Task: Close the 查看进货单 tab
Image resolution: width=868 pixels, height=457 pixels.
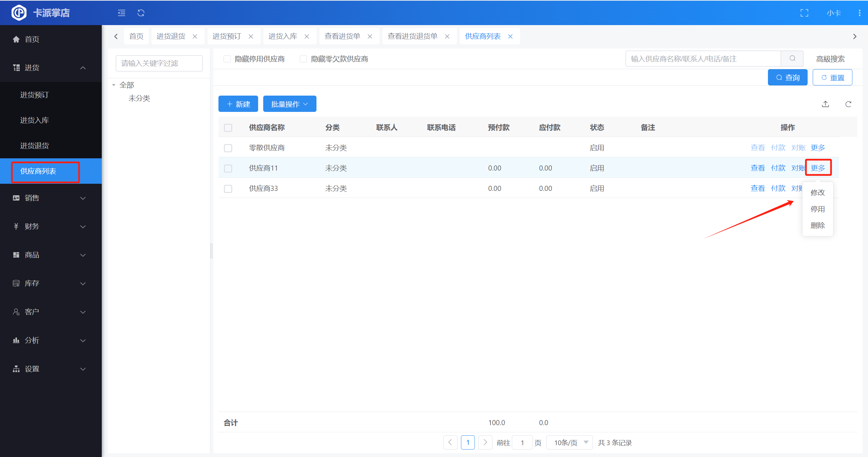Action: tap(370, 37)
